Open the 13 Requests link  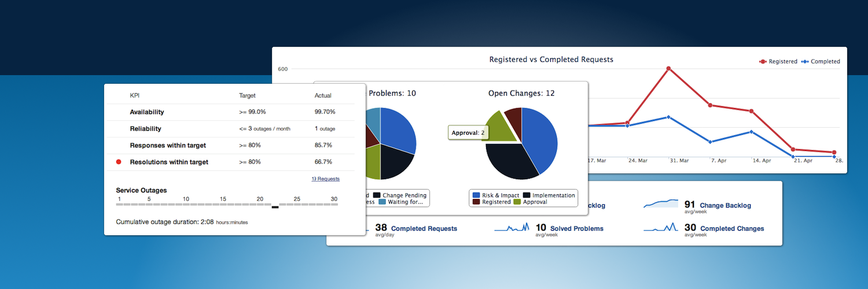[326, 179]
